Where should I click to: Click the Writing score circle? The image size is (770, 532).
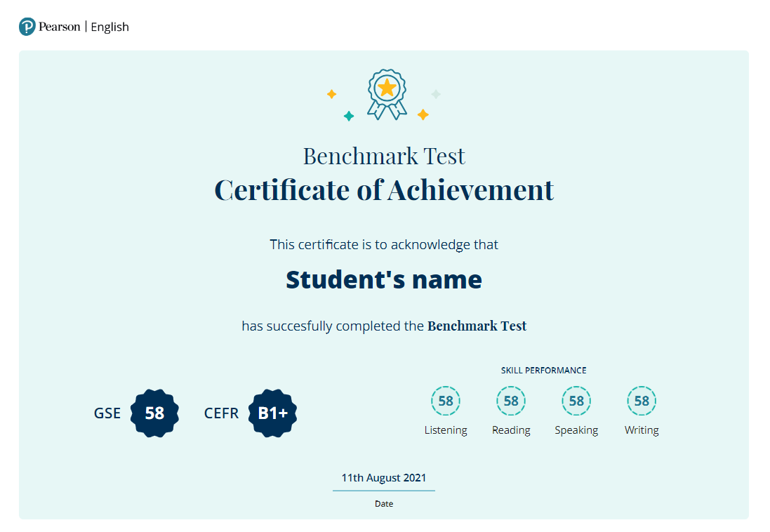tap(642, 401)
